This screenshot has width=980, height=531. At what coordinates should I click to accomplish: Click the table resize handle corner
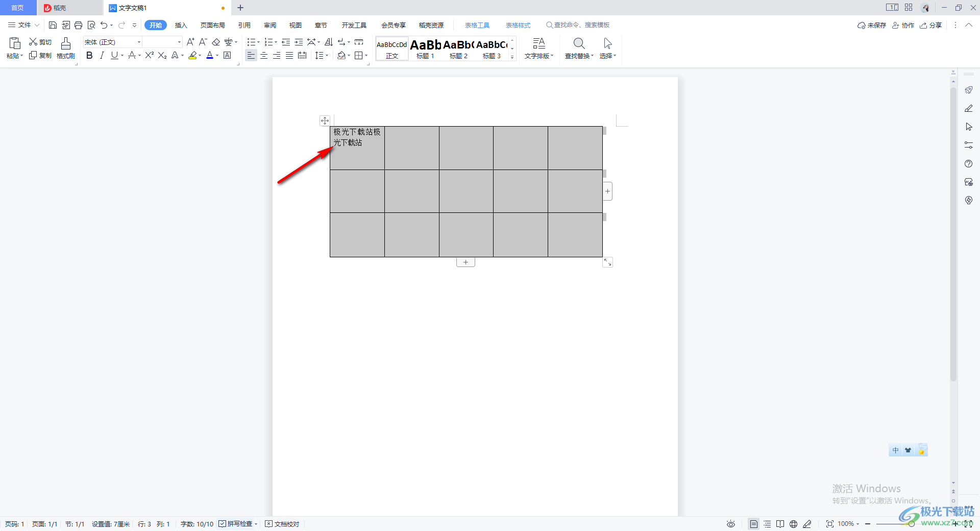point(607,262)
